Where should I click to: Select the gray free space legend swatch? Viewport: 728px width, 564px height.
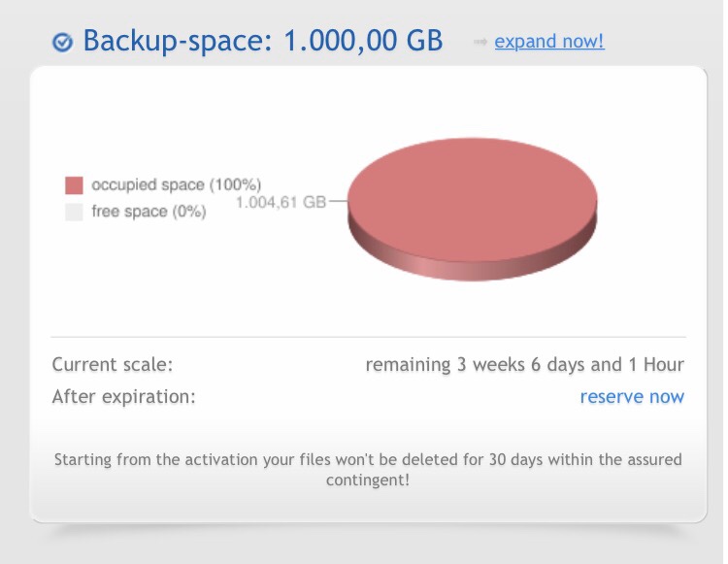pyautogui.click(x=75, y=212)
